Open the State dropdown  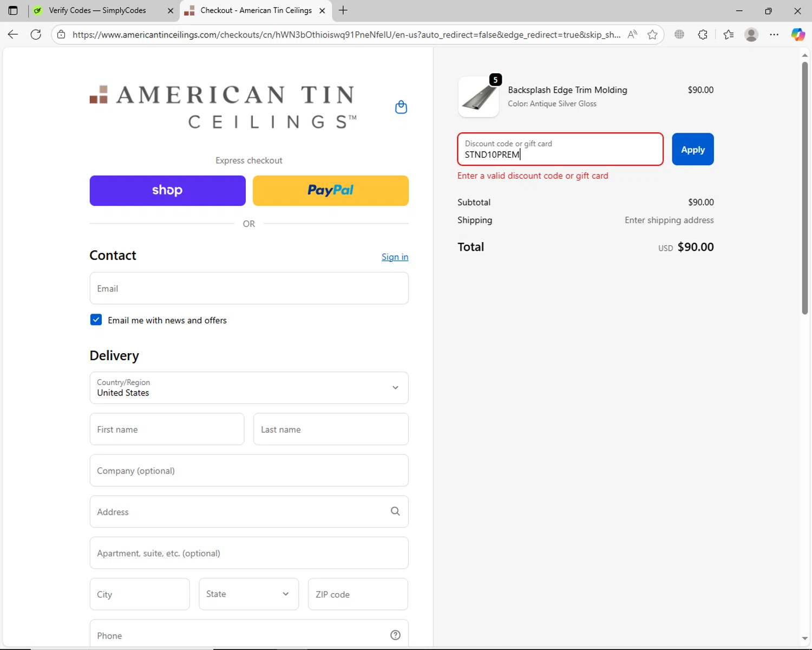pos(248,594)
